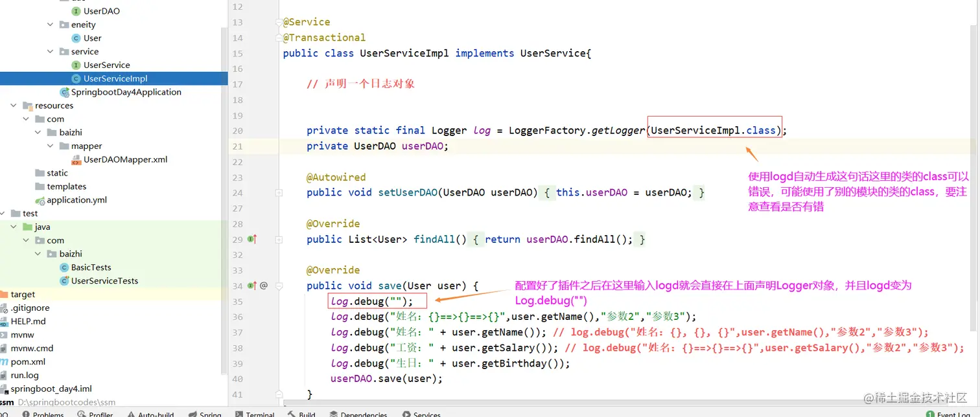Click the @ gutter marker at line 34
The width and height of the screenshot is (980, 417).
coord(264,286)
